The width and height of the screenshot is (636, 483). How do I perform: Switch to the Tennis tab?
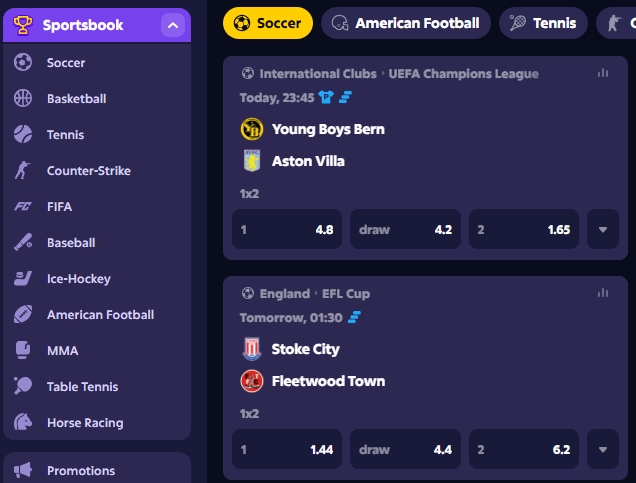[543, 23]
